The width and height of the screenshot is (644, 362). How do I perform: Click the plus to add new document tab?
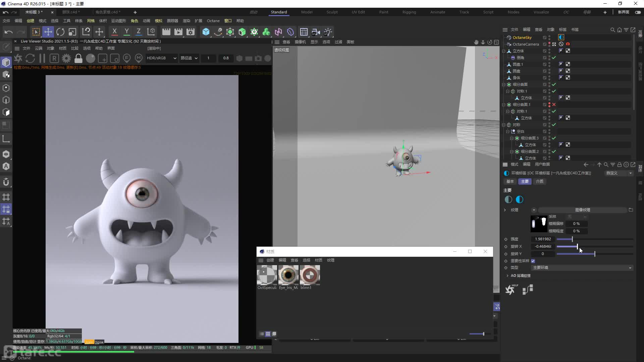click(135, 12)
